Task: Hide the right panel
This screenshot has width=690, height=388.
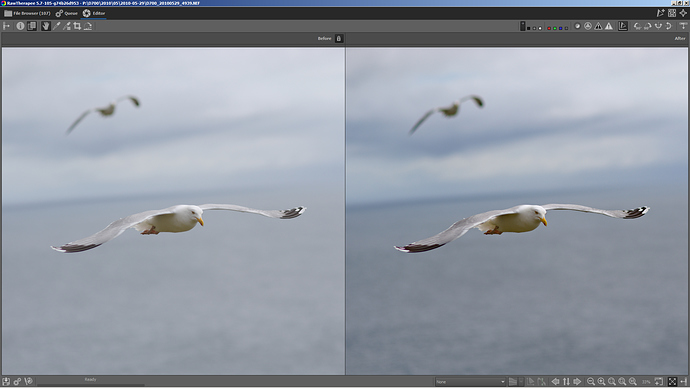Action: coord(683,26)
